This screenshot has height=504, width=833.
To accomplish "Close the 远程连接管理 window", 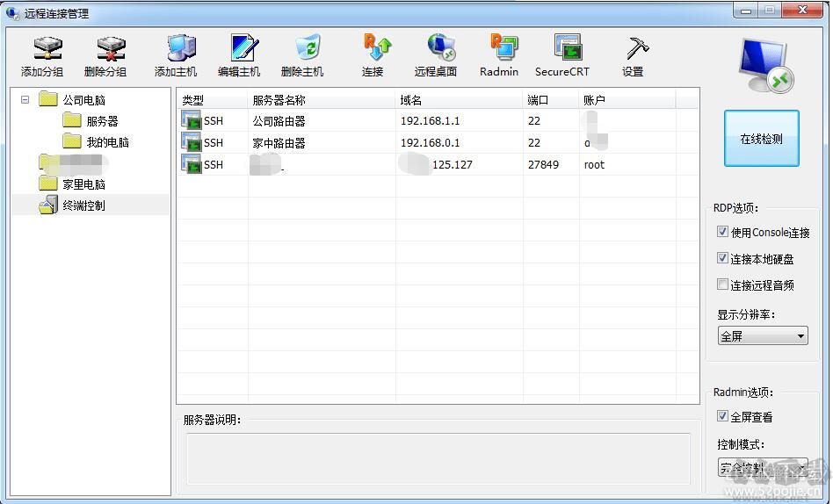I will pyautogui.click(x=804, y=10).
